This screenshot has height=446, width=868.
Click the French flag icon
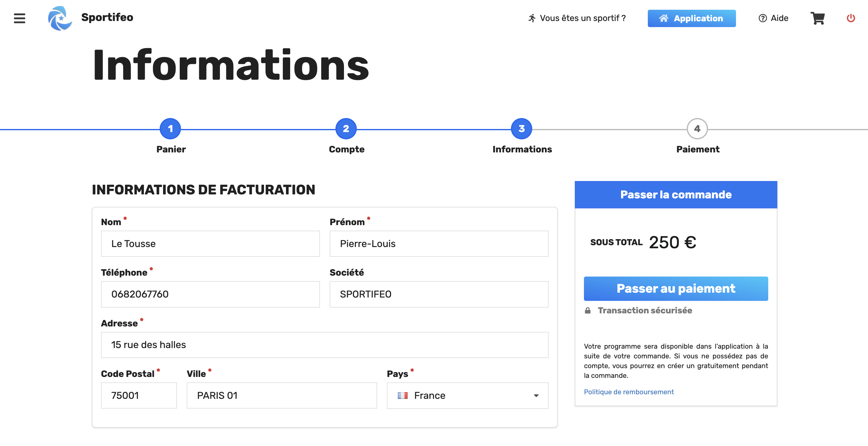pos(402,395)
